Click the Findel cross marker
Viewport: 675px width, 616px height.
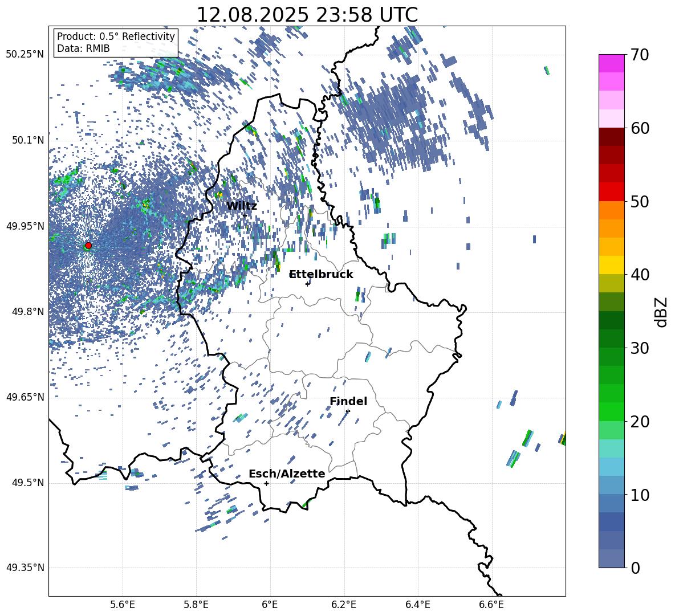point(348,411)
